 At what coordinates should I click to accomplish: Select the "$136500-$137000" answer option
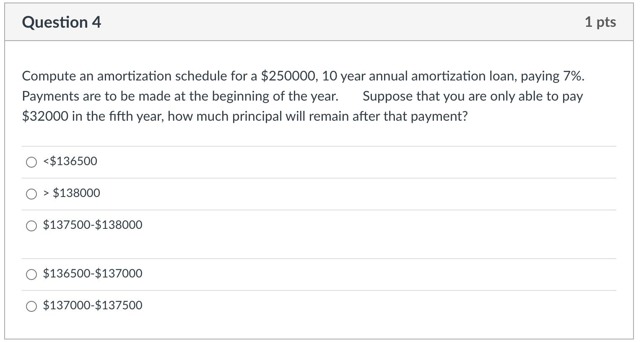pyautogui.click(x=31, y=275)
